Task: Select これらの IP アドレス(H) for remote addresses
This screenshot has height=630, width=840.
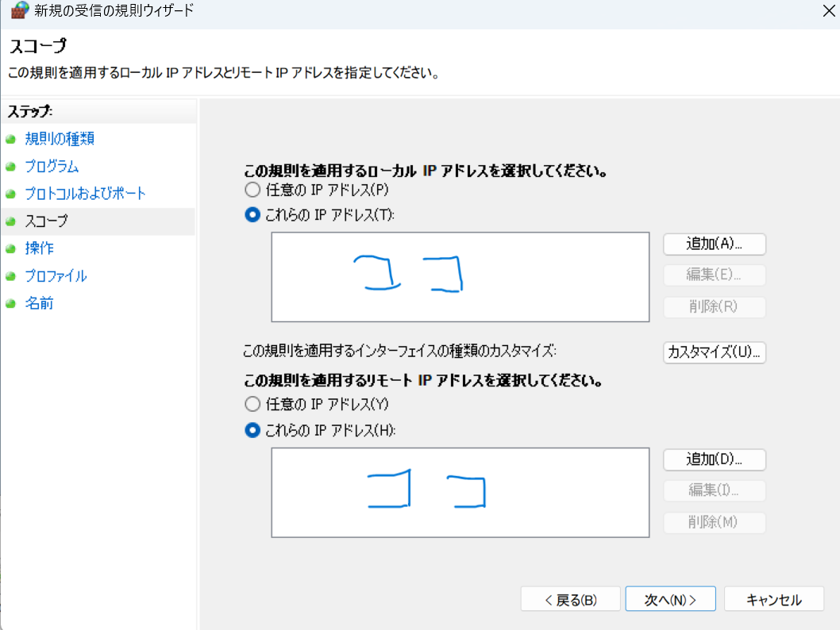Action: (252, 430)
